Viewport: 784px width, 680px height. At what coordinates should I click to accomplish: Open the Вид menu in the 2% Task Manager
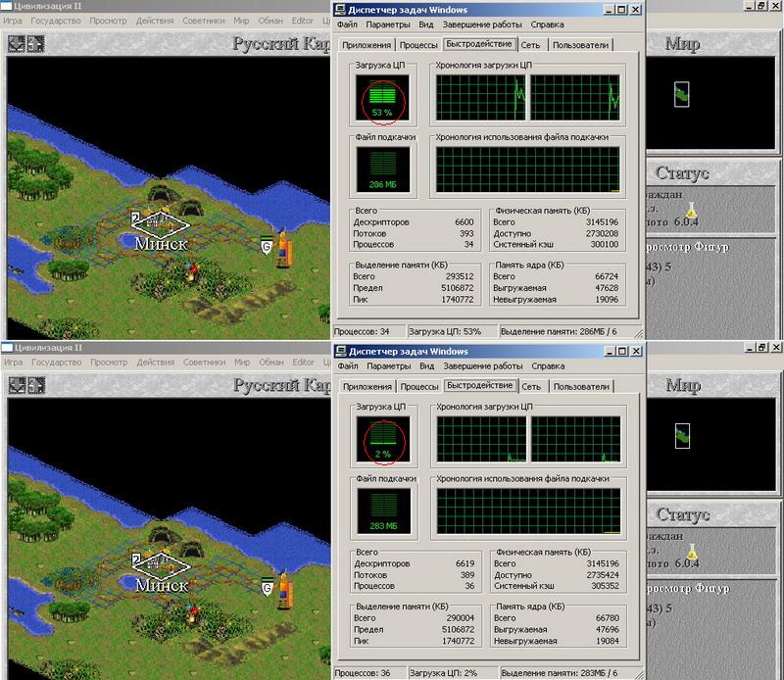[x=426, y=366]
